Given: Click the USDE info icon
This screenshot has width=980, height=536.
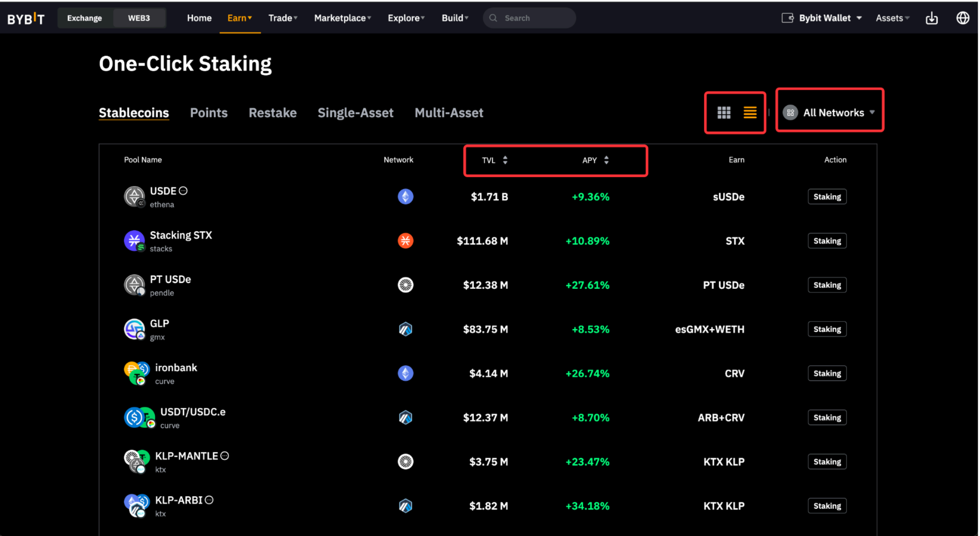Looking at the screenshot, I should 183,191.
